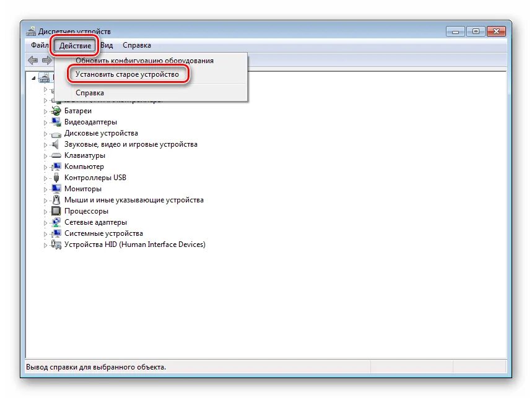Close the Диспетчер устройств window
Screen dimensions: 532x398
[x=496, y=32]
